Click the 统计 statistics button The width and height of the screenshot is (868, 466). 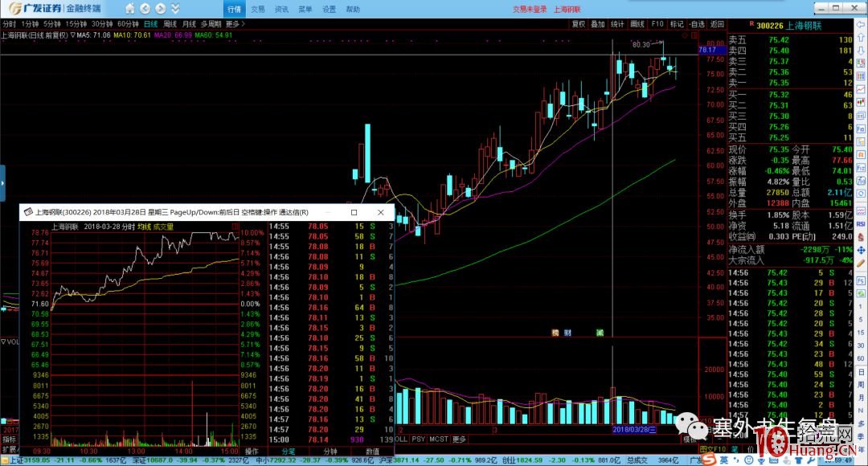coord(617,24)
